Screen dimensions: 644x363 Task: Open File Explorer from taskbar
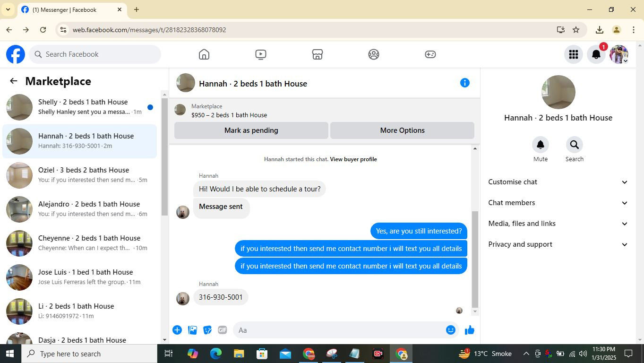[239, 354]
